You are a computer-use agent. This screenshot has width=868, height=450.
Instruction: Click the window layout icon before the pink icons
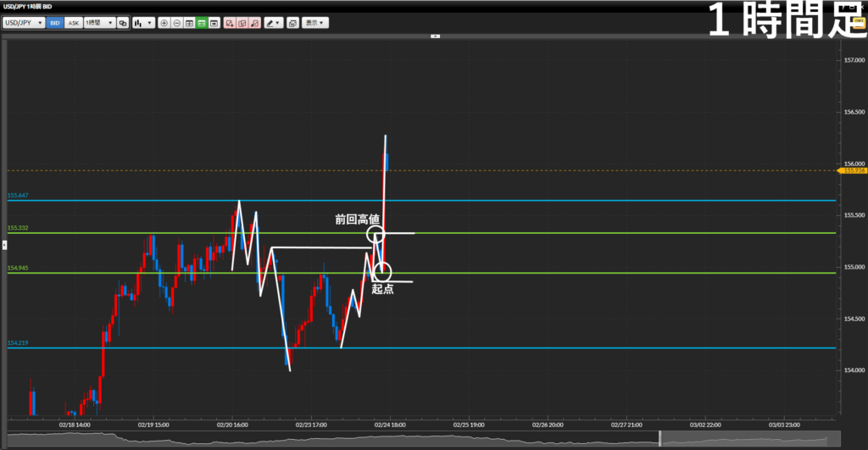coord(214,23)
